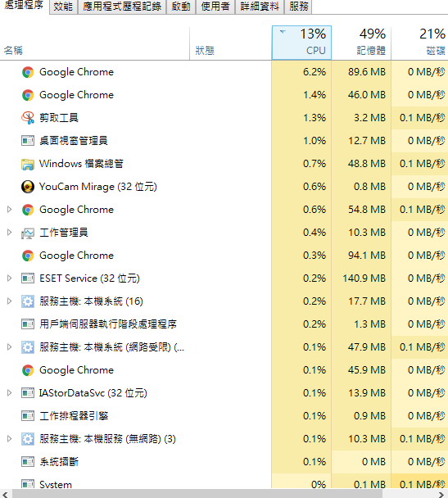Click the 3.2 MB memory value
448x498 pixels.
coord(369,118)
